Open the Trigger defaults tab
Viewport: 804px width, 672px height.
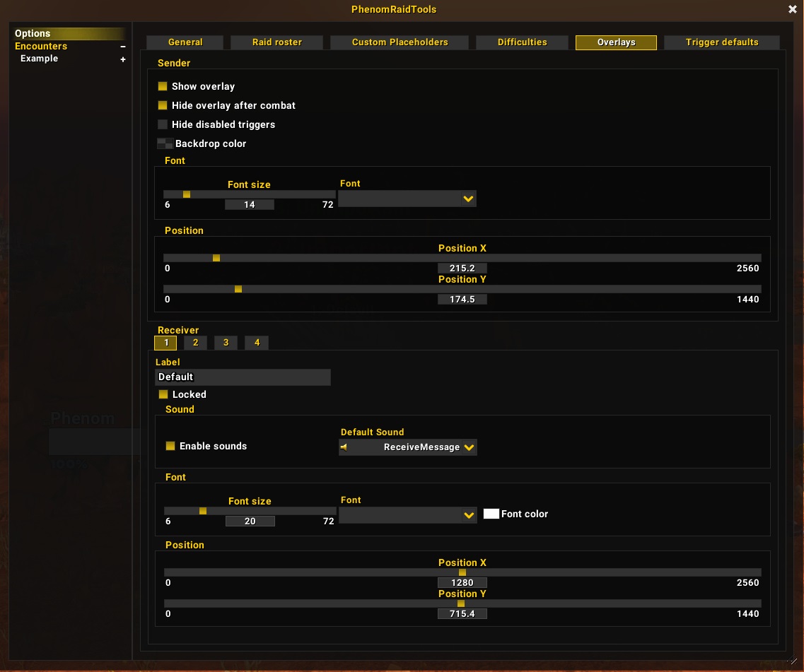coord(722,42)
